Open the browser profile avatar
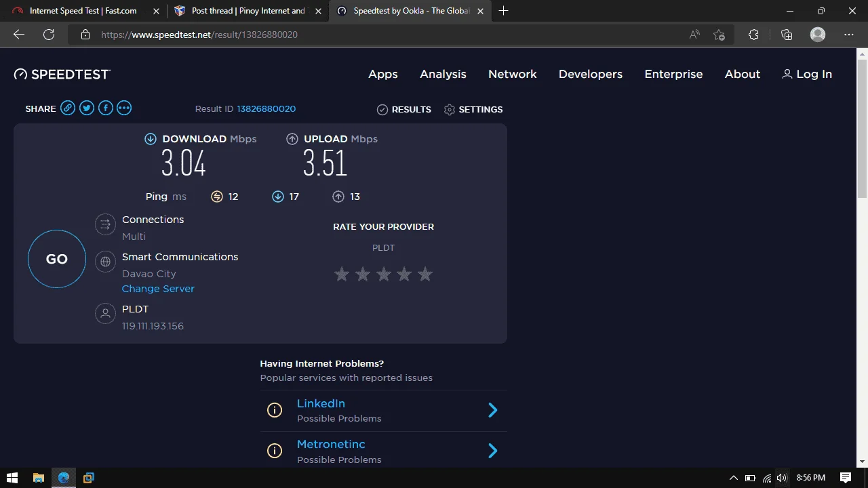 pyautogui.click(x=818, y=35)
